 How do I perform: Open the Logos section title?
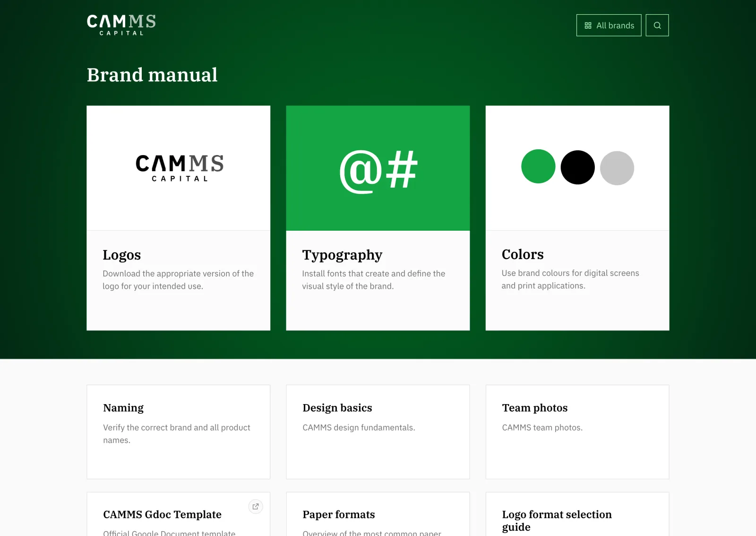(122, 255)
